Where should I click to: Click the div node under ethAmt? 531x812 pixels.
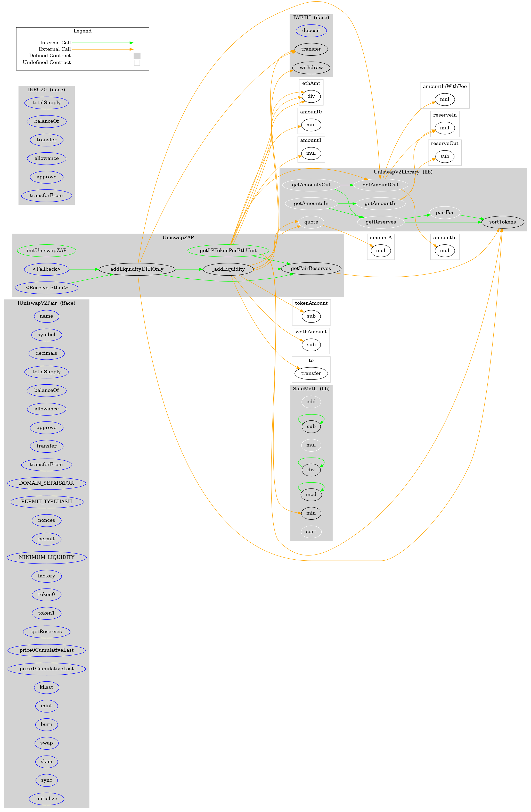coord(311,96)
